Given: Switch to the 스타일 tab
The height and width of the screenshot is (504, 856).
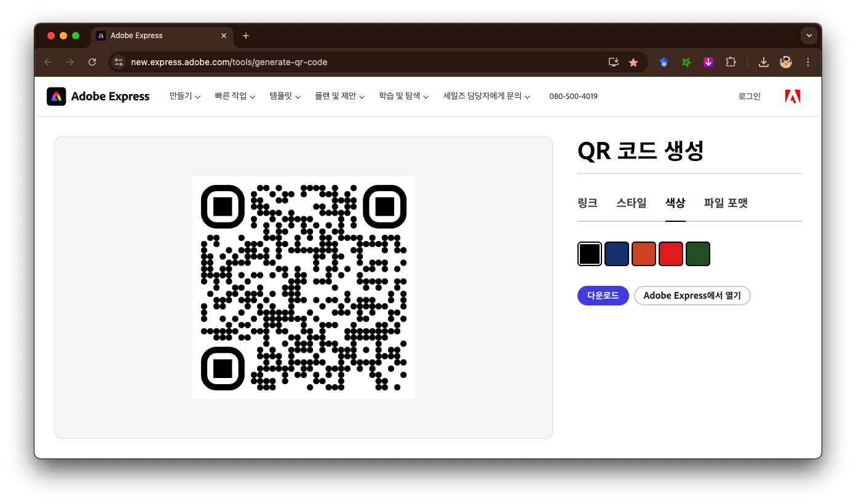Looking at the screenshot, I should click(632, 203).
